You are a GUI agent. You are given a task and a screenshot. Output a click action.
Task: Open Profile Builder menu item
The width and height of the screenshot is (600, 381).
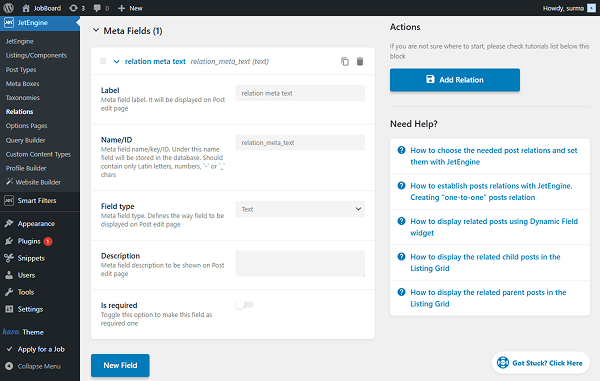(26, 168)
